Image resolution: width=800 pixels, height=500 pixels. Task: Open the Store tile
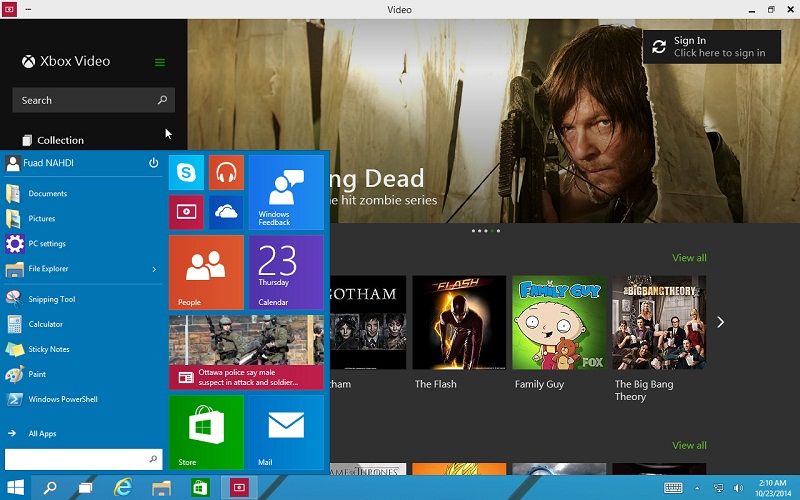click(x=206, y=432)
